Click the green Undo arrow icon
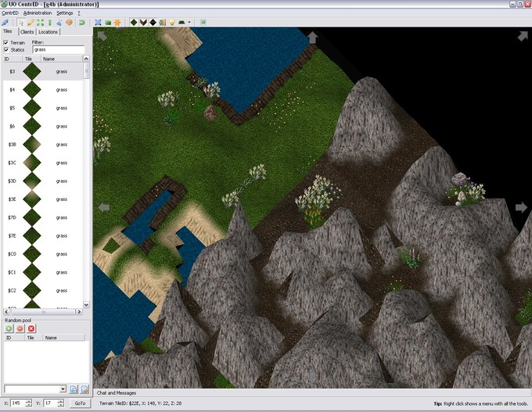 [82, 22]
